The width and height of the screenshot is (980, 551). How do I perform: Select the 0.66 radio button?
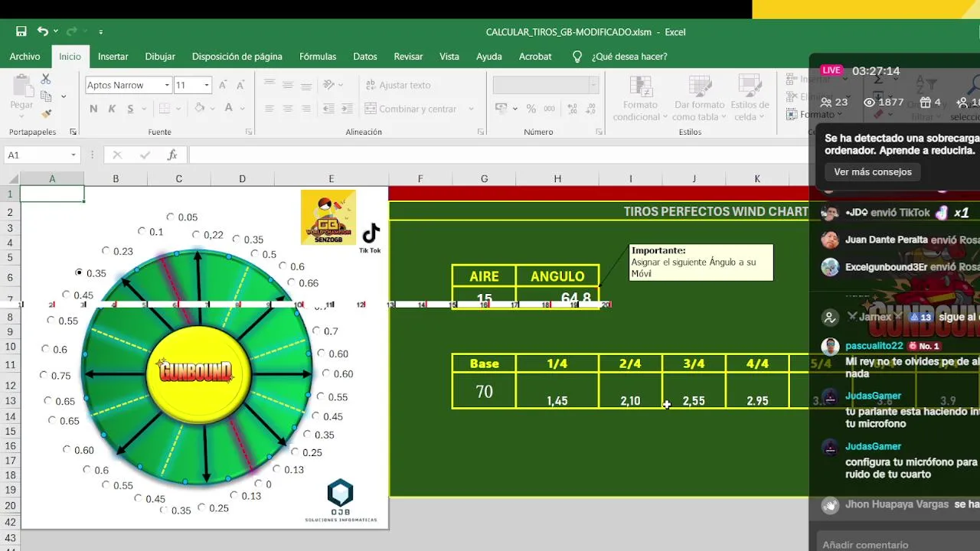291,283
